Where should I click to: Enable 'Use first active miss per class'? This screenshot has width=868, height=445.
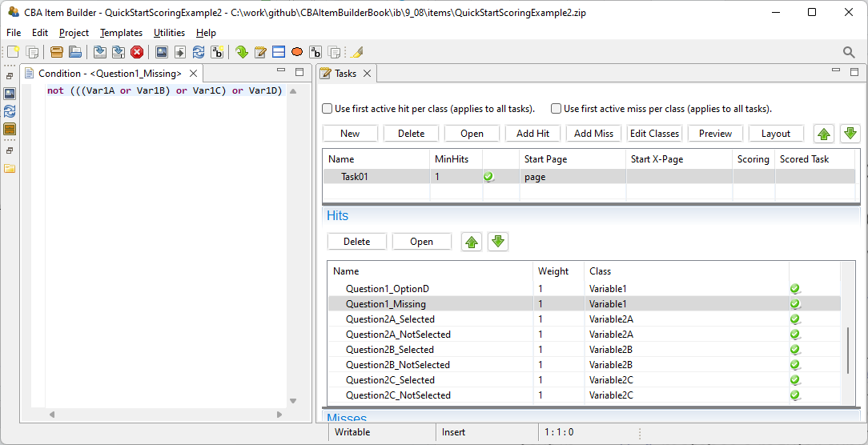coord(557,109)
